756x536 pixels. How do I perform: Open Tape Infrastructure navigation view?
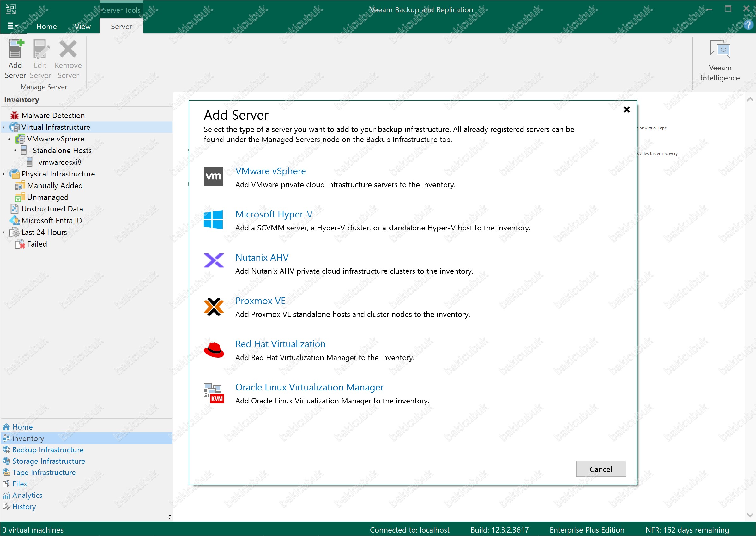click(44, 473)
